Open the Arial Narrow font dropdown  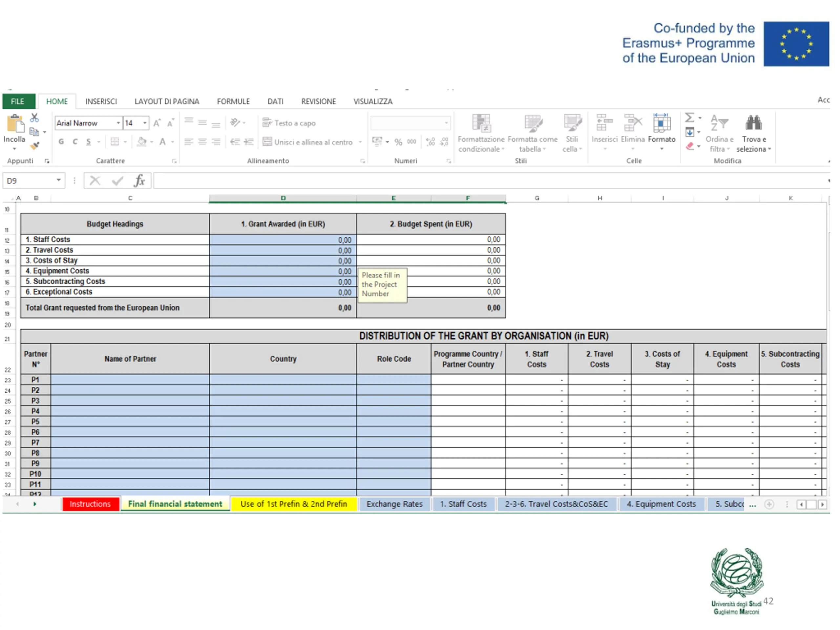coord(118,123)
